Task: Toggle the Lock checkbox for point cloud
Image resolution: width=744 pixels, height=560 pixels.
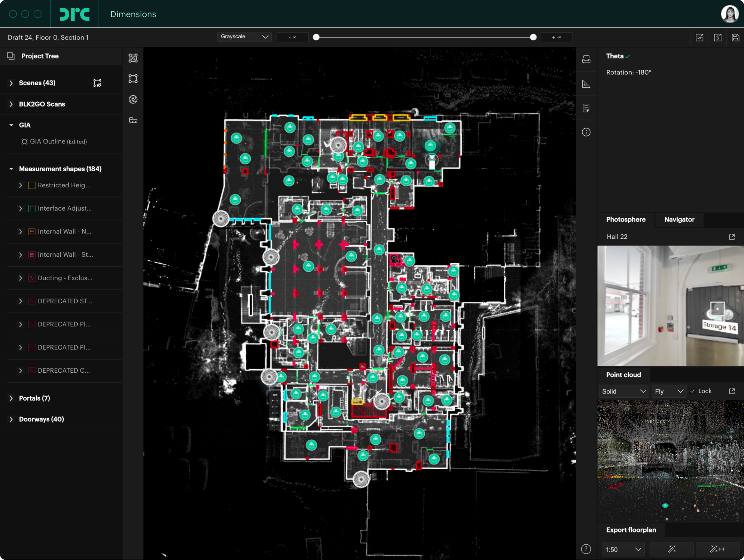Action: (x=693, y=391)
